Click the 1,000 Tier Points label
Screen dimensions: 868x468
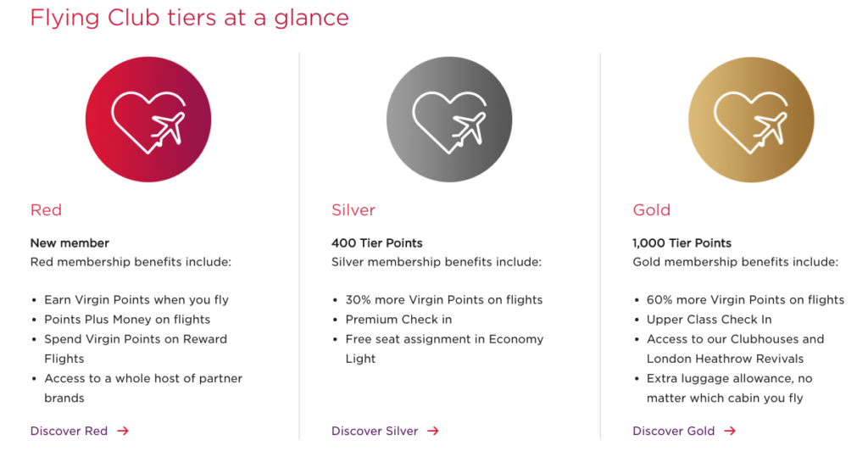[682, 243]
